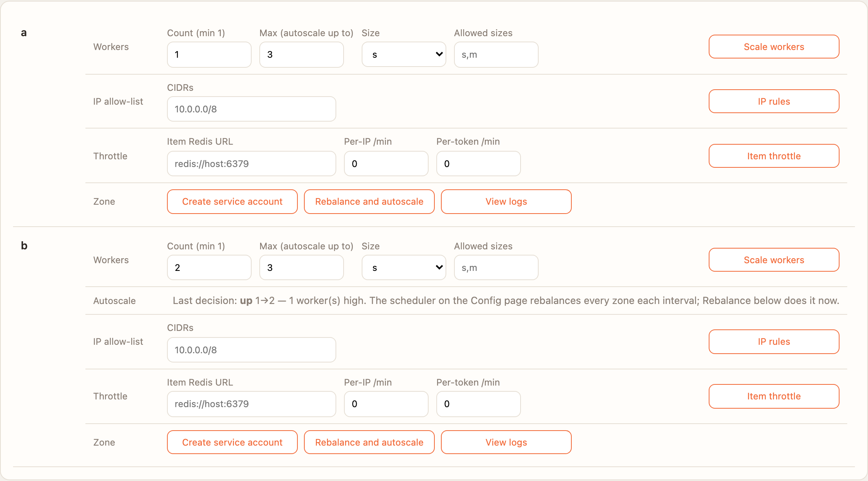Apply Item throttle in zone b

774,396
